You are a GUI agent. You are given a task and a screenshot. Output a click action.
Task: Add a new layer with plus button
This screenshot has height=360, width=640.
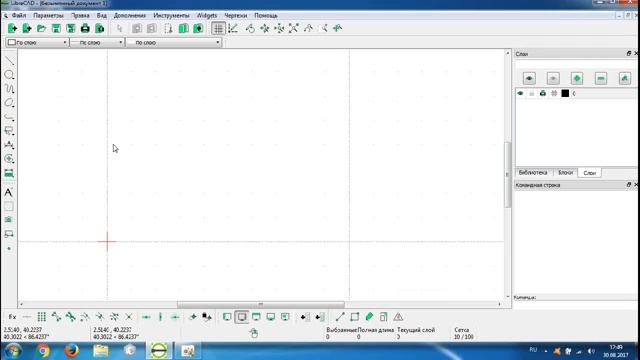577,78
